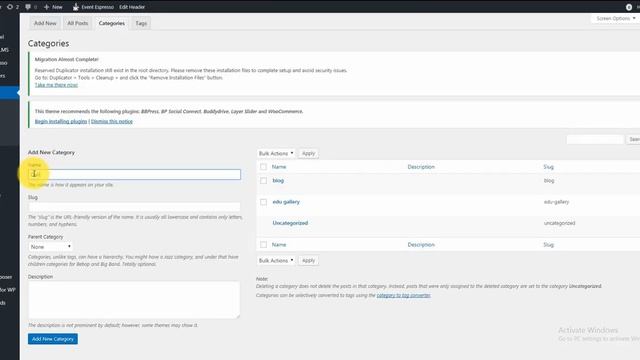Image resolution: width=640 pixels, height=360 pixels.
Task: Open the bottom Bulk Actions dropdown
Action: point(276,260)
